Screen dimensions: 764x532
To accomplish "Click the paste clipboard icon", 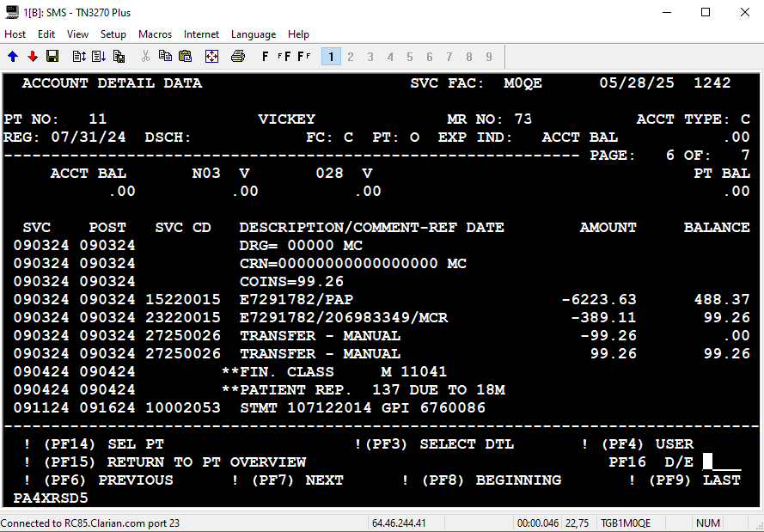I will (x=185, y=57).
